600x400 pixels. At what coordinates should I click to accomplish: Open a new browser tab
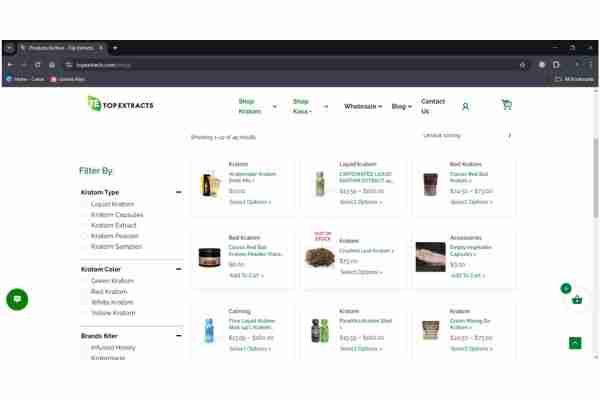click(x=115, y=48)
